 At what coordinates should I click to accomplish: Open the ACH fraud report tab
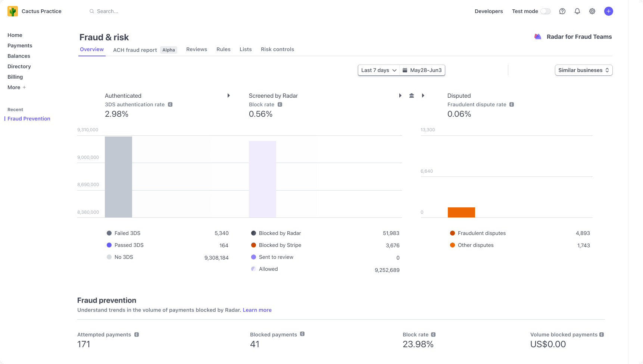pos(135,50)
